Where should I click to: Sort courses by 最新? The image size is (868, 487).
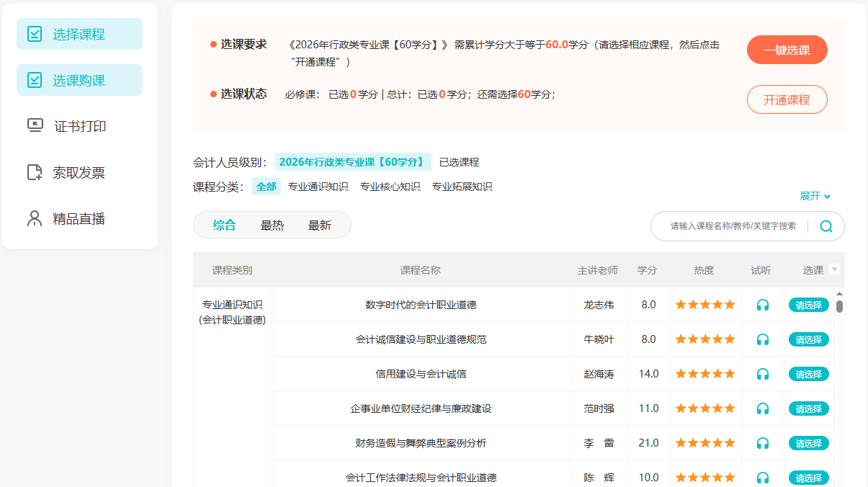click(x=320, y=225)
